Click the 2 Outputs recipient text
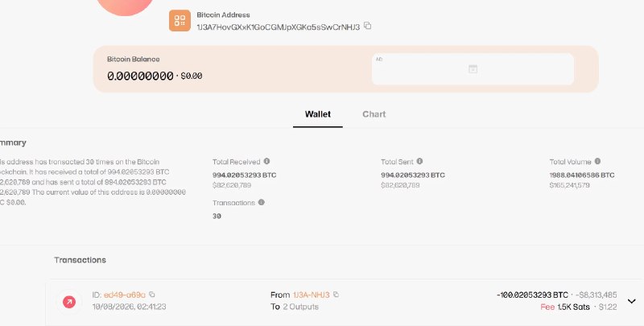The height and width of the screenshot is (326, 644). (x=300, y=307)
